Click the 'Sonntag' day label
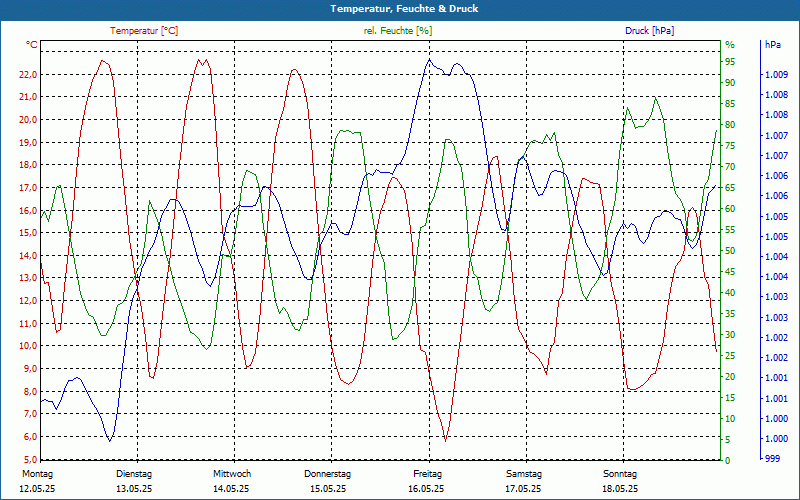This screenshot has height=500, width=800. pyautogui.click(x=620, y=474)
